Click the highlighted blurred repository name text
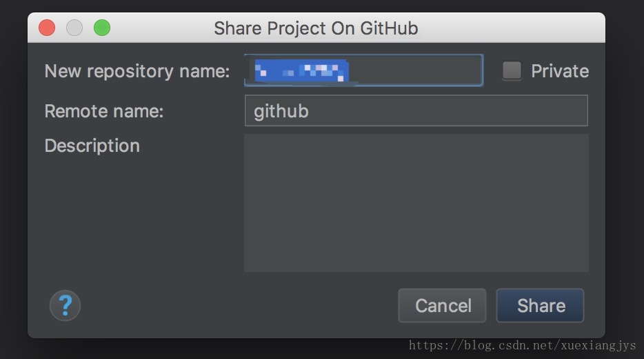 click(301, 70)
